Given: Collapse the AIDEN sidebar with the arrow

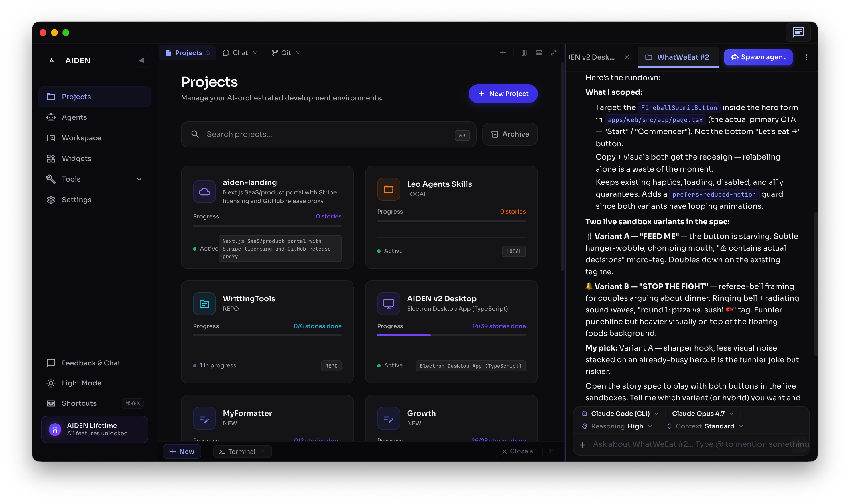Looking at the screenshot, I should tap(141, 60).
